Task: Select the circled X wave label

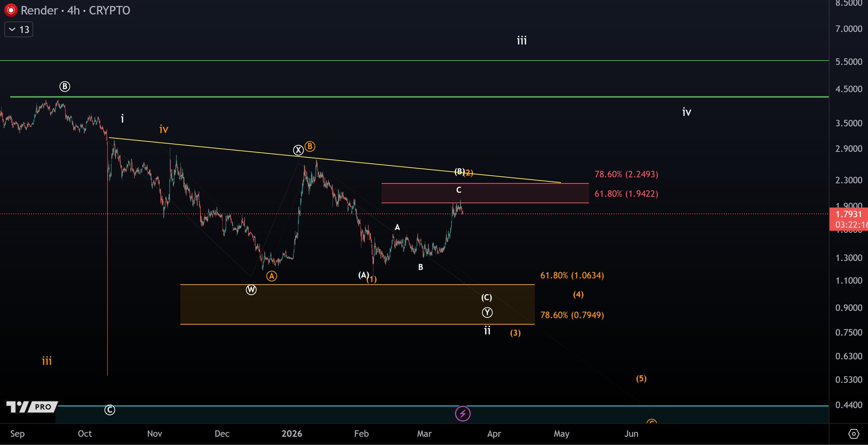Action: click(x=298, y=150)
